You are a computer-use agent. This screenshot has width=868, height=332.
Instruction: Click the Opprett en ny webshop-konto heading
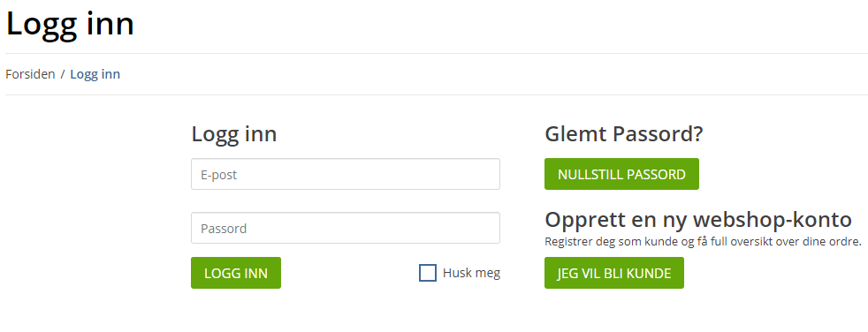[x=698, y=220]
